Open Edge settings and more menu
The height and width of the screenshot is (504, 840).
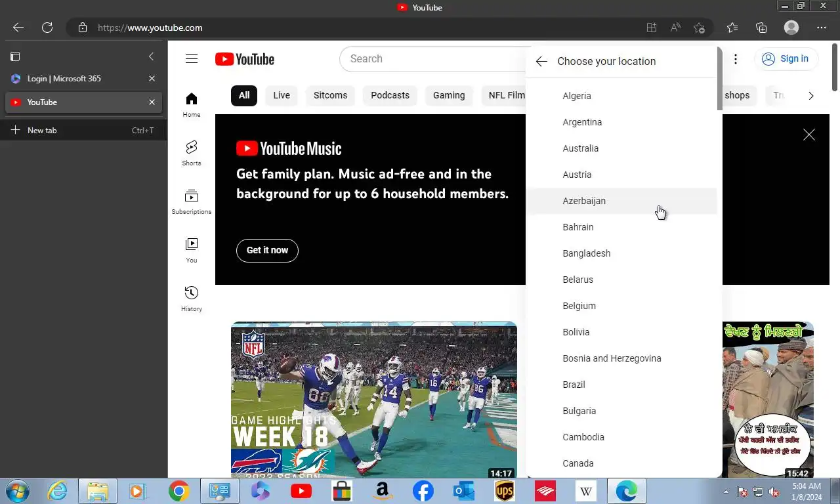(822, 28)
